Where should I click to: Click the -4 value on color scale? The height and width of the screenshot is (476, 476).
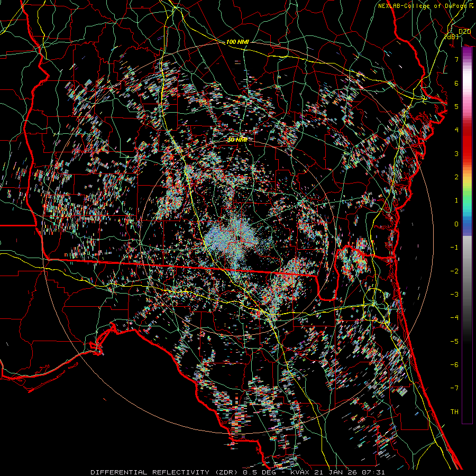click(x=454, y=318)
